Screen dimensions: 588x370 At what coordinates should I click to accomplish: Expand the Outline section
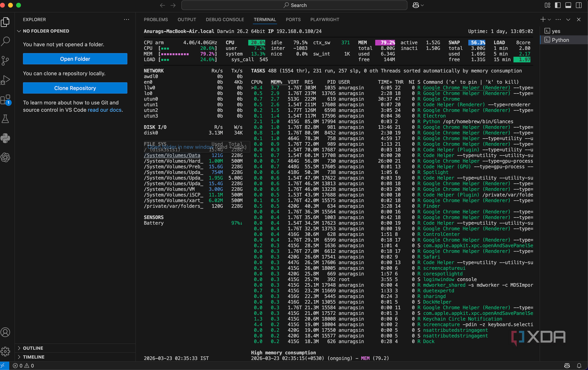pyautogui.click(x=33, y=348)
